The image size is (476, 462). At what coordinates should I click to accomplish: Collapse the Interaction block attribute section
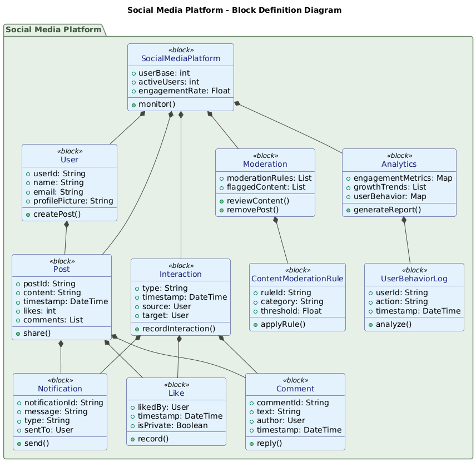181,301
